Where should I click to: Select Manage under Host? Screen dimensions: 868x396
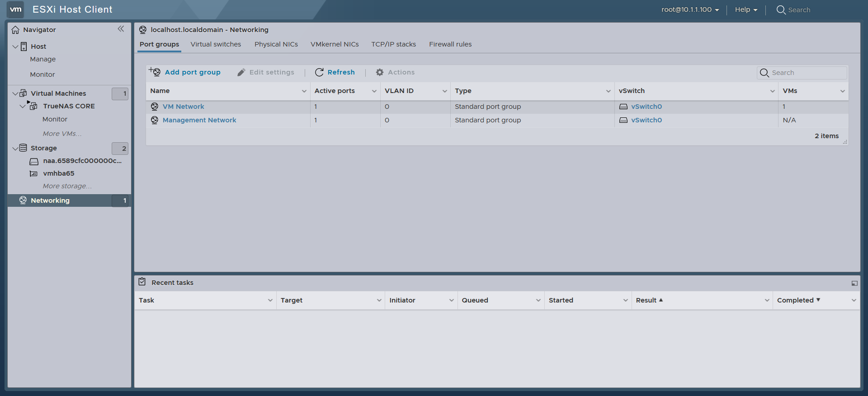pyautogui.click(x=43, y=59)
